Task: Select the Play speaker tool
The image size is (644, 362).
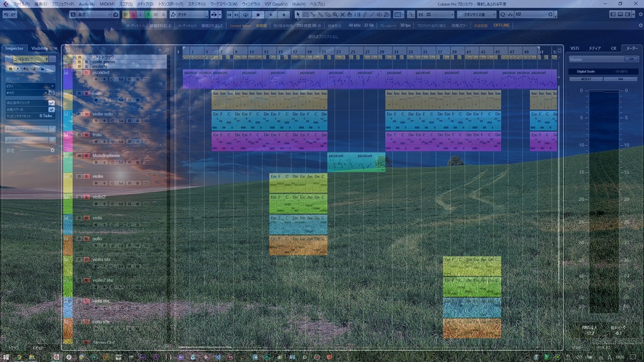Action: (x=379, y=14)
